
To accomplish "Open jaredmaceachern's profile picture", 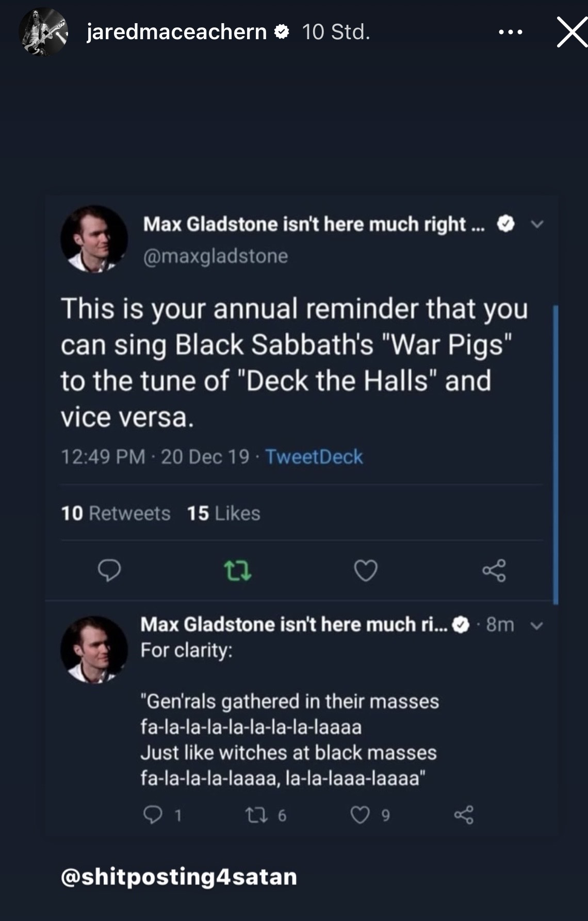I will tap(43, 32).
